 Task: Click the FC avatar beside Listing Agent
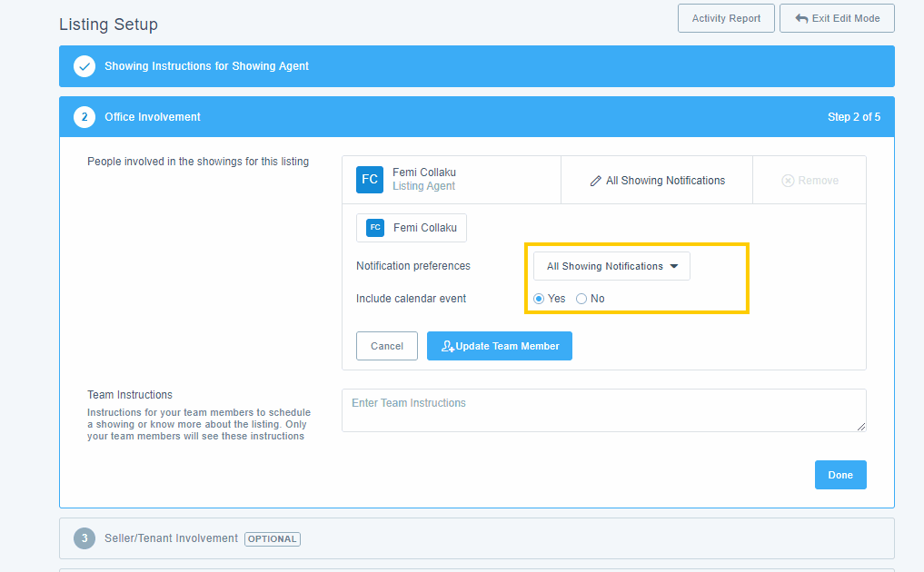370,180
